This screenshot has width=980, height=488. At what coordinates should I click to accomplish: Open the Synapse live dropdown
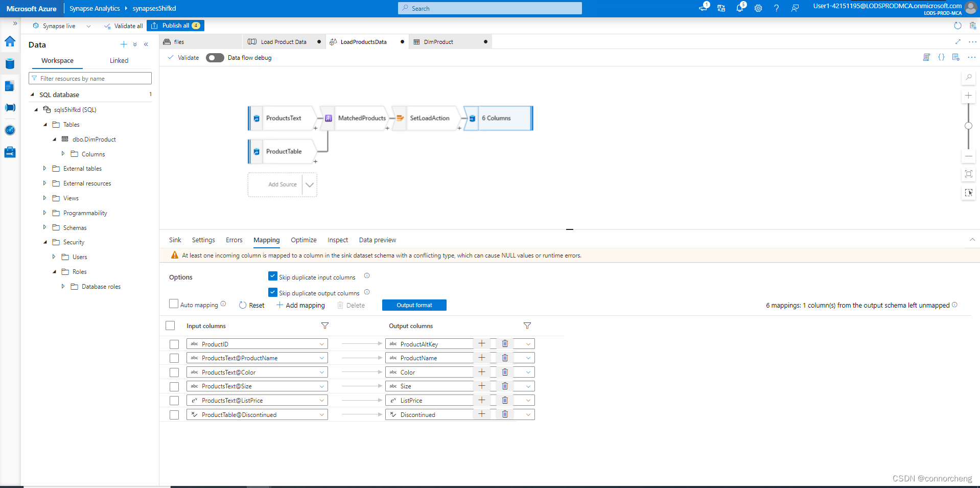pos(88,26)
